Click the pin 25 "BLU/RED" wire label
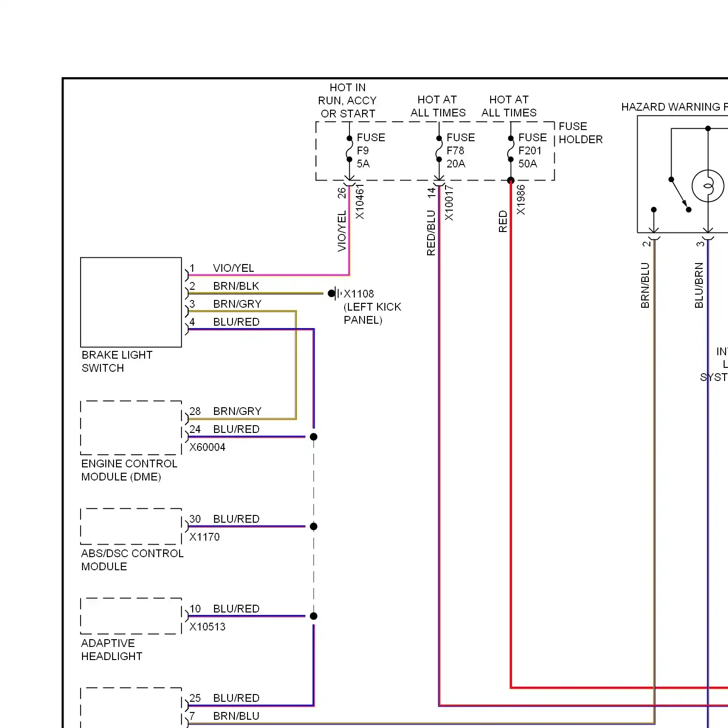This screenshot has height=728, width=728. click(x=236, y=698)
